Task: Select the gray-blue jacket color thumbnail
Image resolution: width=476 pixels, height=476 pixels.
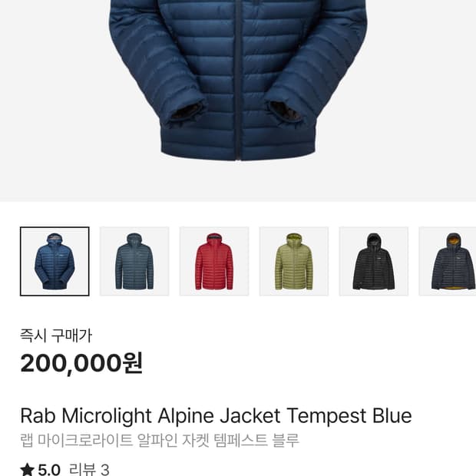Action: point(134,261)
